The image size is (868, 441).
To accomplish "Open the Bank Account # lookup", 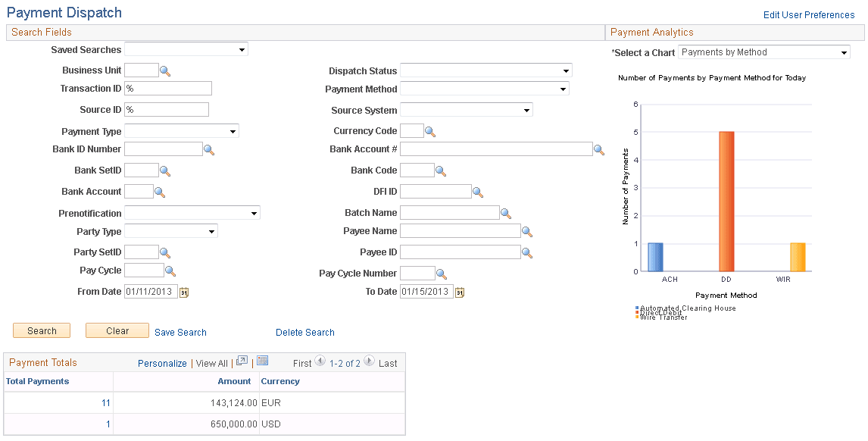I will [600, 149].
